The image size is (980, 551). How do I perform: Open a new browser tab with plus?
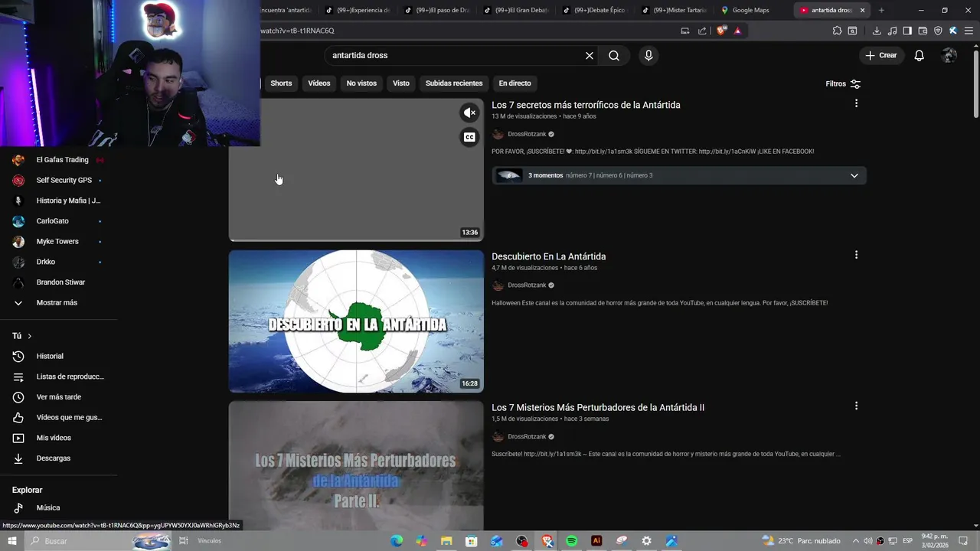[881, 10]
